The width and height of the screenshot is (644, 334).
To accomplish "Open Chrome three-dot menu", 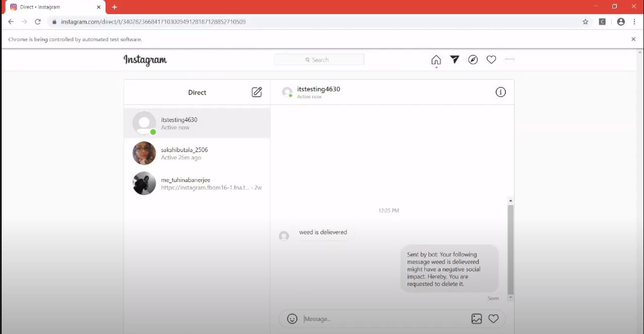I will (634, 22).
